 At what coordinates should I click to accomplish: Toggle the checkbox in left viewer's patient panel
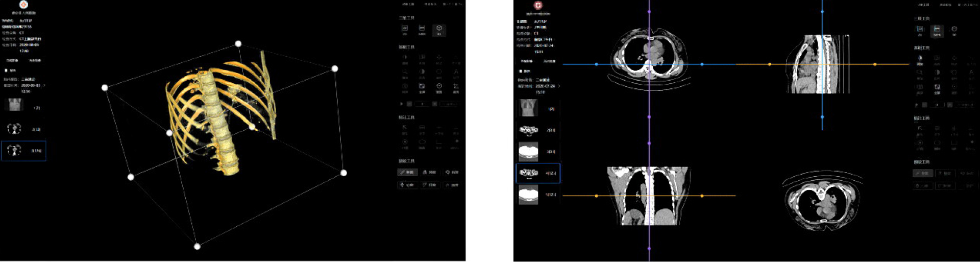[6, 70]
